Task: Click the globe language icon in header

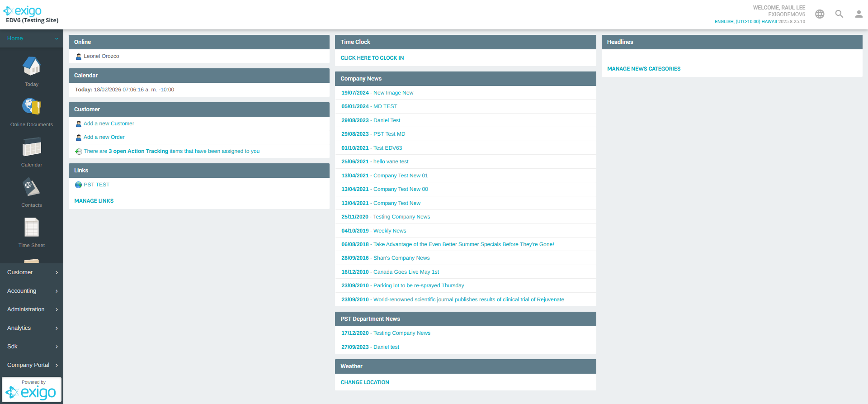Action: (820, 14)
